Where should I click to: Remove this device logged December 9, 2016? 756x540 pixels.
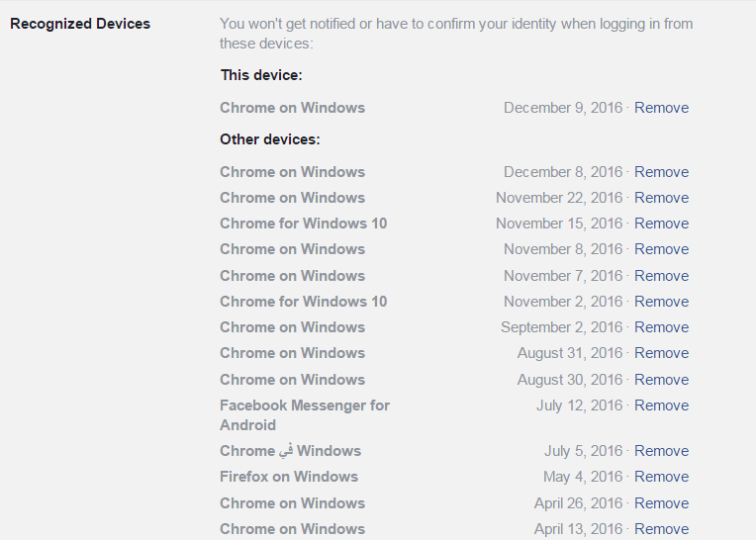661,108
